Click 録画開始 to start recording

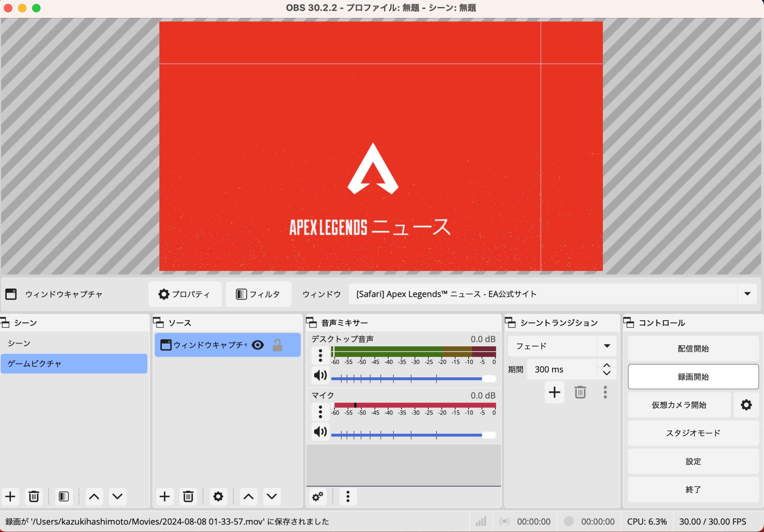tap(693, 377)
